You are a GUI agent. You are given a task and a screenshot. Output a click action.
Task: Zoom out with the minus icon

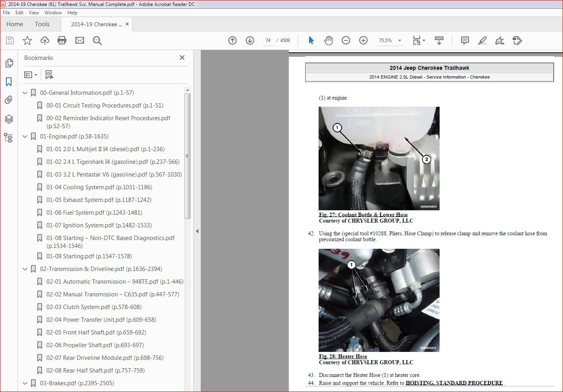[x=346, y=40]
